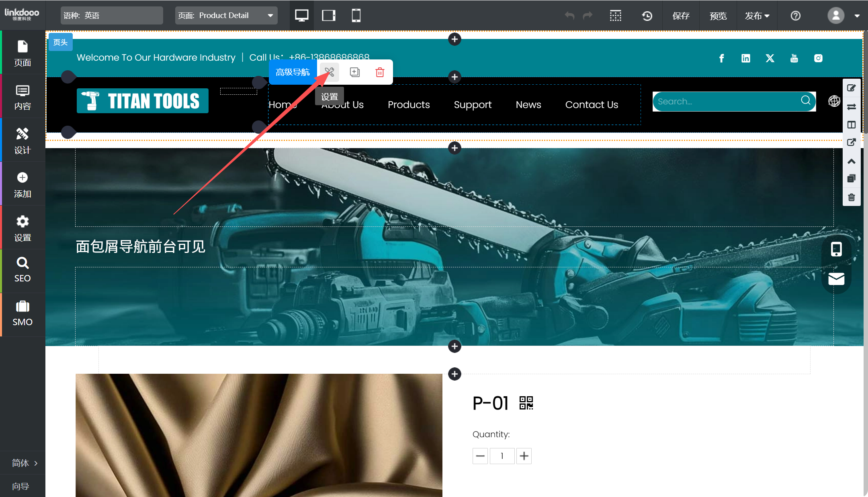Increase quantity with the plus stepper
The height and width of the screenshot is (497, 868).
[x=524, y=456]
